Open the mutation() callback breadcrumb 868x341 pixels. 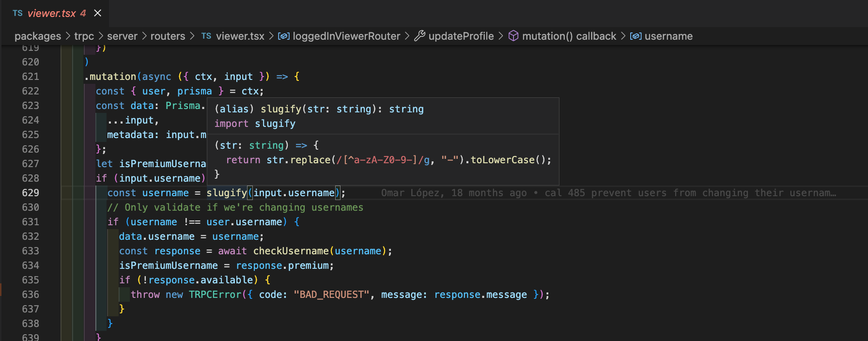(569, 36)
